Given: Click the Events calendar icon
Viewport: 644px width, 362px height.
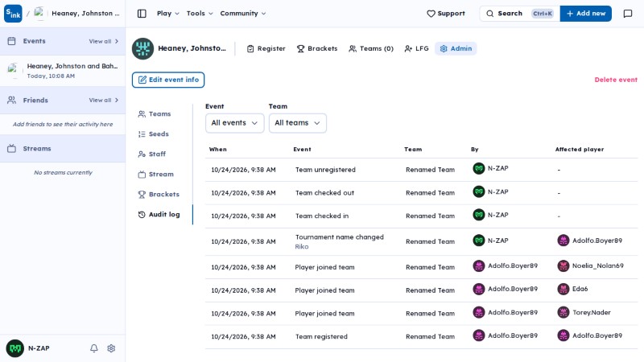Looking at the screenshot, I should pos(11,41).
